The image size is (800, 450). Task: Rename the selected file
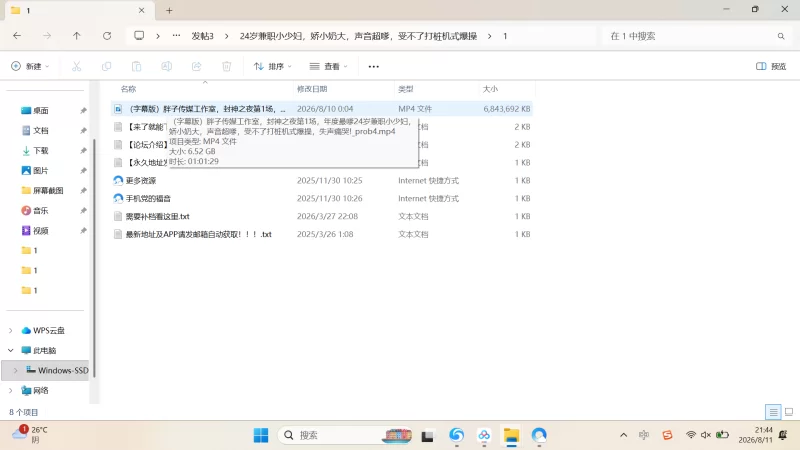166,66
